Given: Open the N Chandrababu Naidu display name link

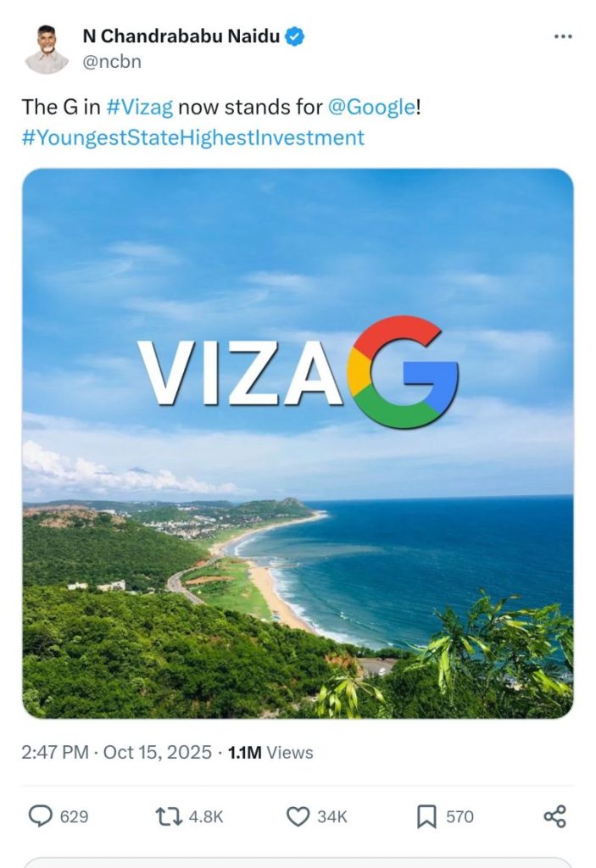Looking at the screenshot, I should pyautogui.click(x=181, y=36).
